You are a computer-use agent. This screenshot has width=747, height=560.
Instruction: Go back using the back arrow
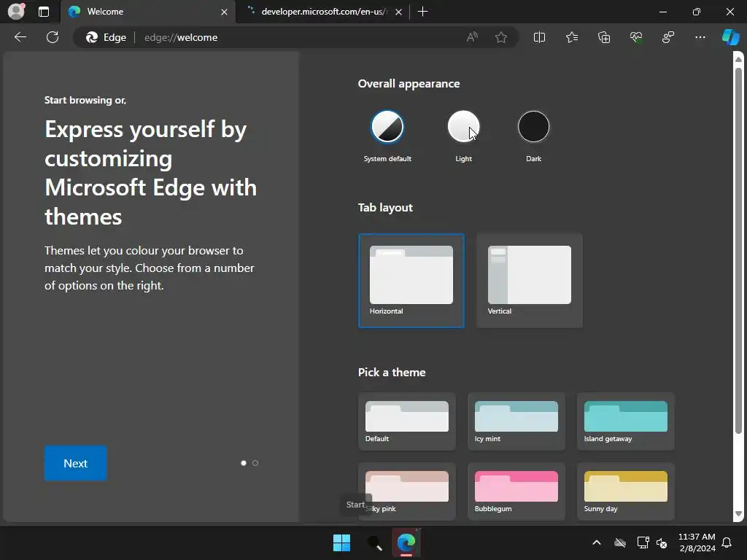coord(20,37)
